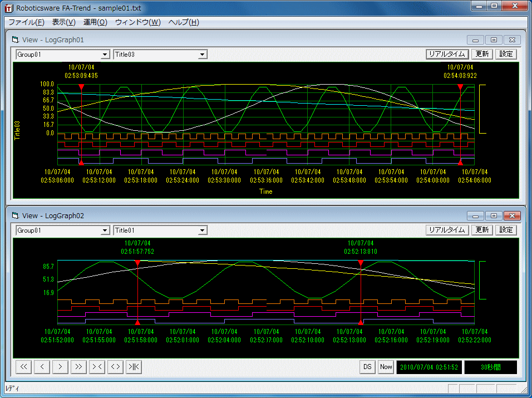The width and height of the screenshot is (532, 398).
Task: Select bottom marker of 02:53:09:435 cursor
Action: (x=81, y=163)
